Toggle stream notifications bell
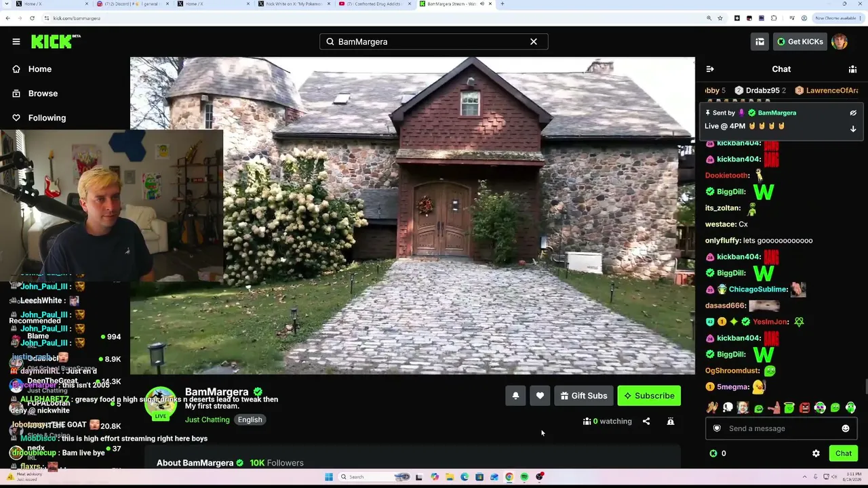 (x=515, y=396)
